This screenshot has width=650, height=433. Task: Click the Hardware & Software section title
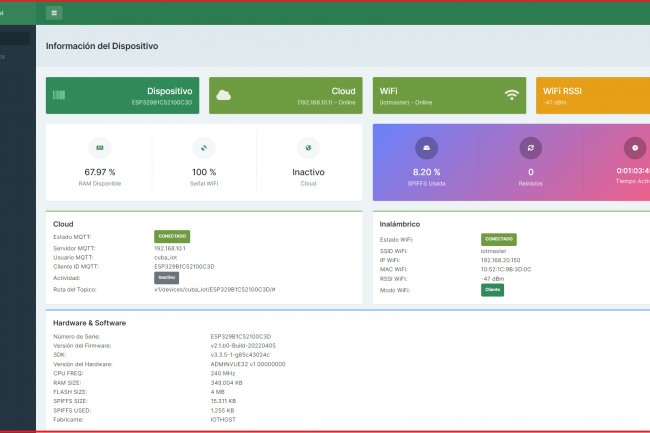pyautogui.click(x=90, y=323)
